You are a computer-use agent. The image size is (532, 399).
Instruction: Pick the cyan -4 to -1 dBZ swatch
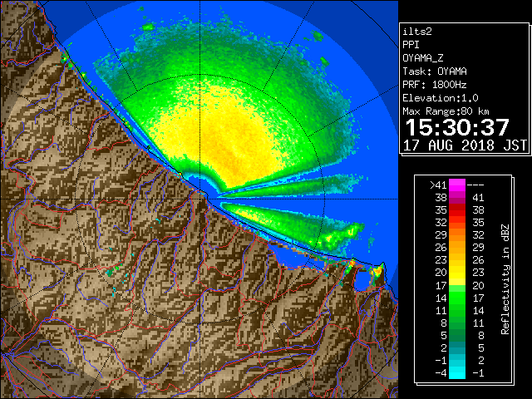[457, 372]
